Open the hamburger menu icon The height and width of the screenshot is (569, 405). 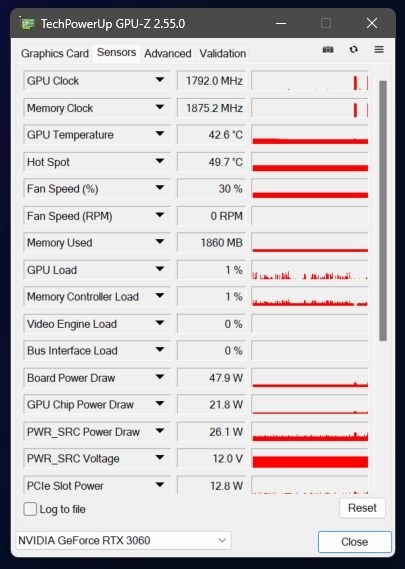(379, 49)
